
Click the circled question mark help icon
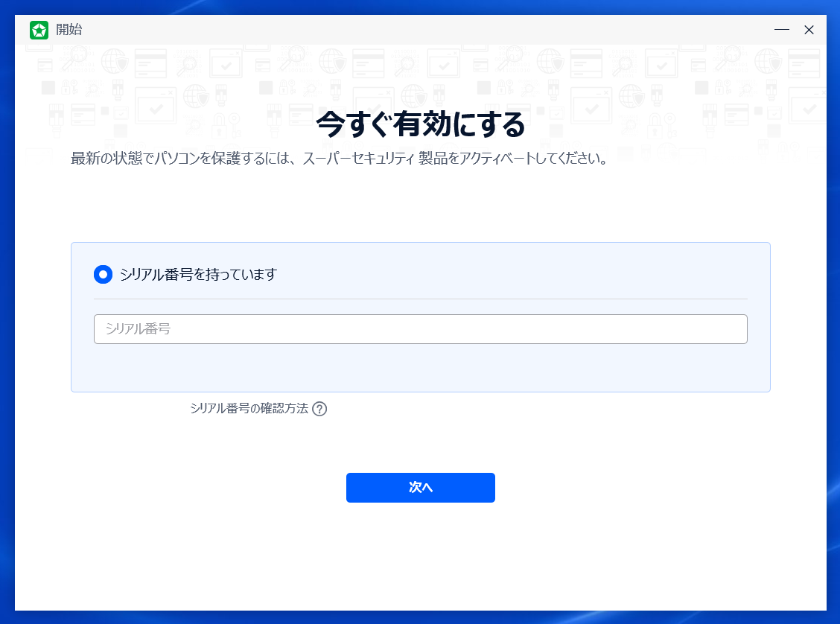coord(321,409)
